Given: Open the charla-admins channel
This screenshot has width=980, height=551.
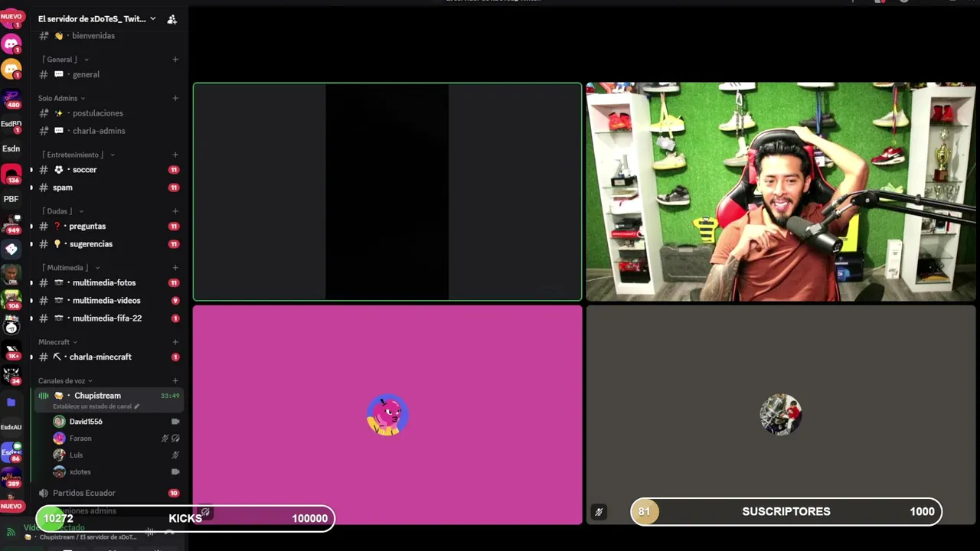Looking at the screenshot, I should pos(109,131).
